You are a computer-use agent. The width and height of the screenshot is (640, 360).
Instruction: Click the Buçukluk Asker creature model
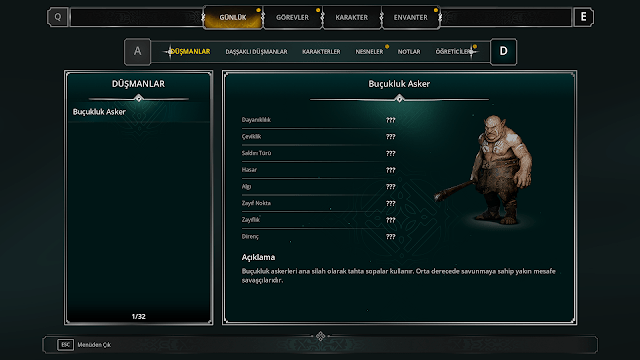490,169
